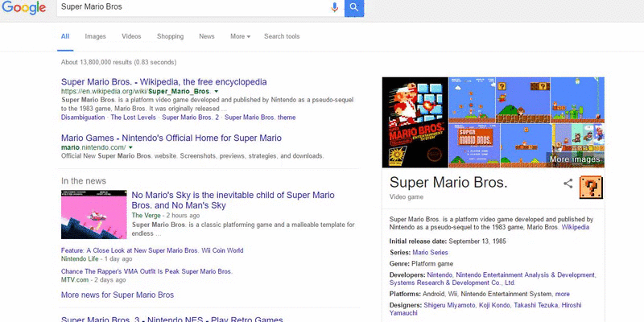Open the Super Mario Bros. title screen image
The width and height of the screenshot is (644, 322).
[475, 146]
